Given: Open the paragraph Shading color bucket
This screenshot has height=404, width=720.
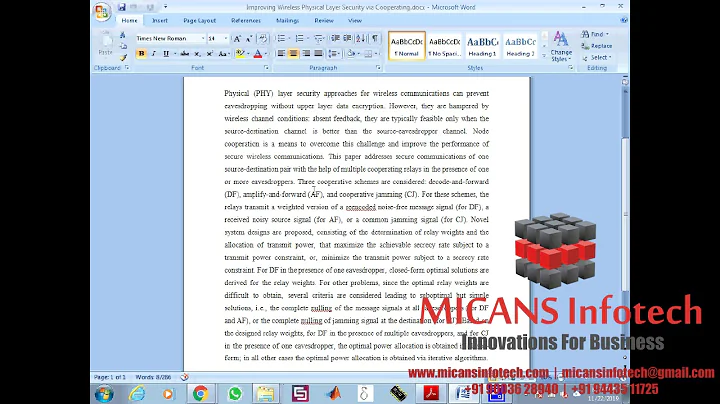Looking at the screenshot, I should tap(351, 54).
